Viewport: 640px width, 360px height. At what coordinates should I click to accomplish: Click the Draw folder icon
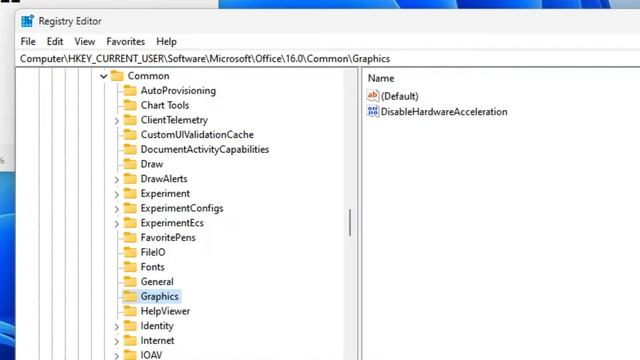pos(130,164)
